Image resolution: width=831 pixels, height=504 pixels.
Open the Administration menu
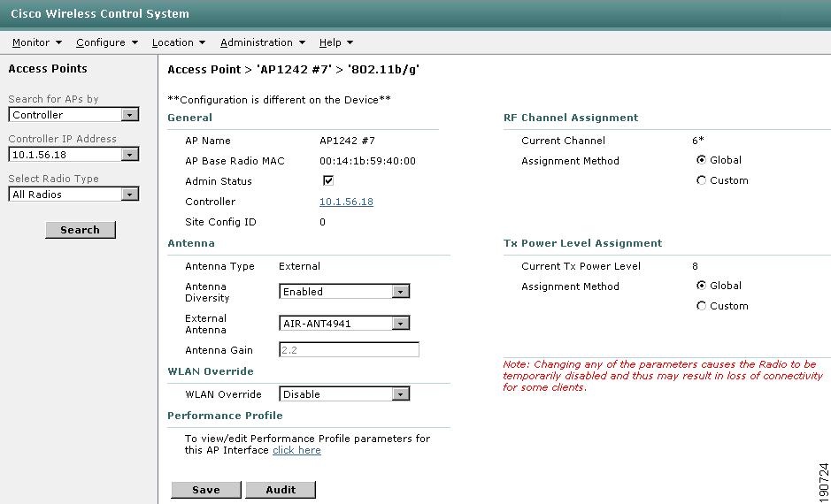point(262,42)
